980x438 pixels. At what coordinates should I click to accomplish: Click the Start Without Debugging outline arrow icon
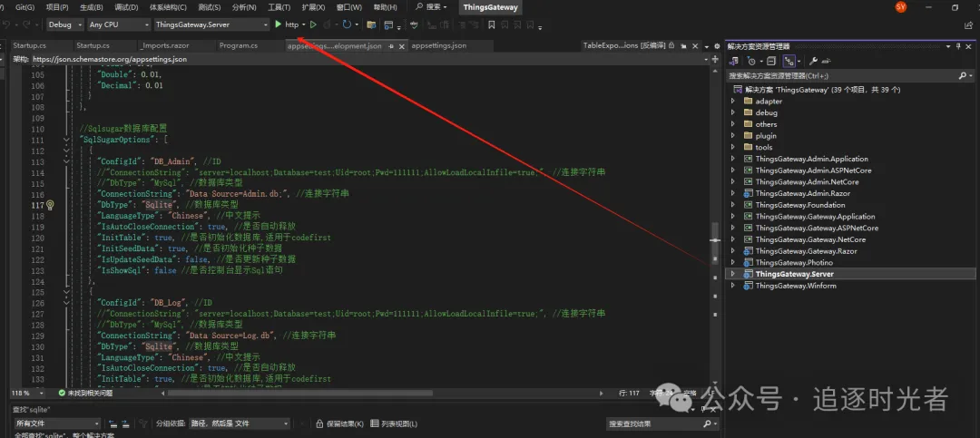[x=313, y=24]
